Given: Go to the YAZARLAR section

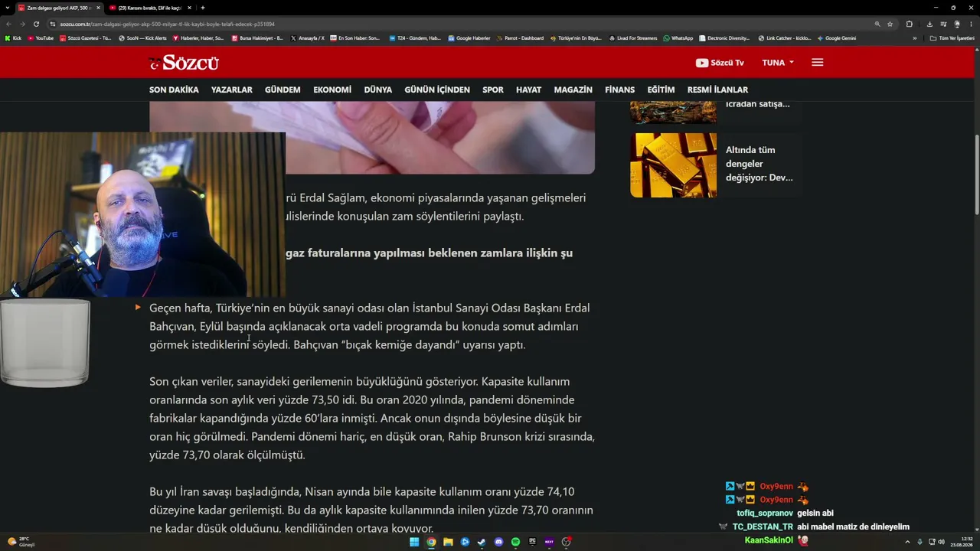Looking at the screenshot, I should tap(232, 90).
